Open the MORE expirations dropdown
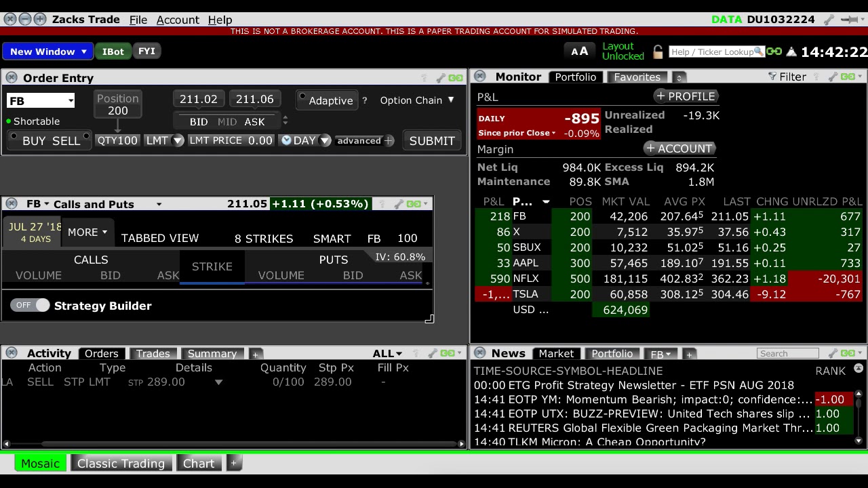This screenshot has height=488, width=868. pos(87,232)
